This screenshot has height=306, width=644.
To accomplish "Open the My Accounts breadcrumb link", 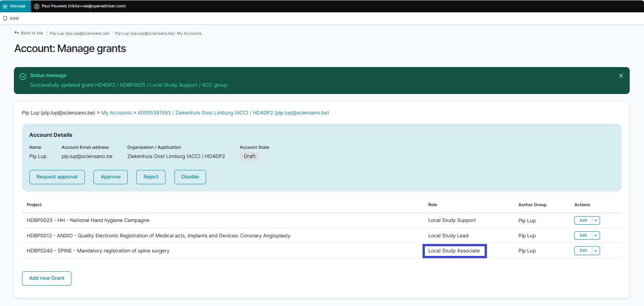I will (117, 113).
